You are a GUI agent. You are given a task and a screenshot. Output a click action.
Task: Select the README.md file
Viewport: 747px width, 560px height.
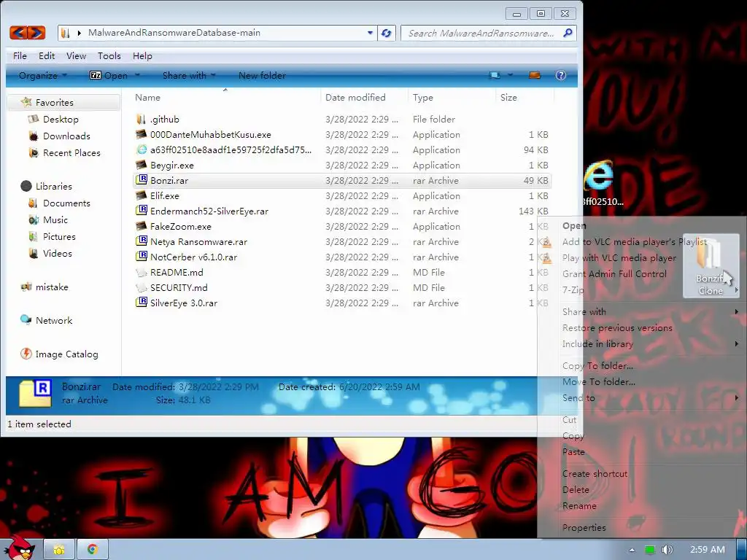(177, 273)
